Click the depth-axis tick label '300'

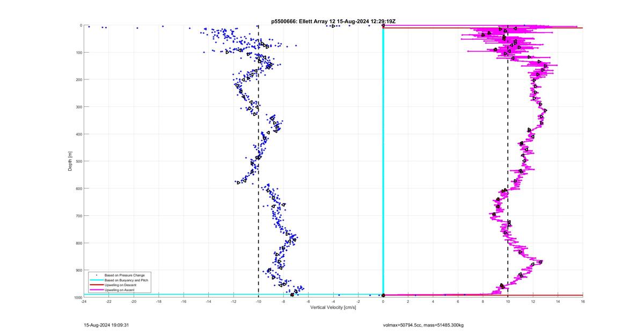(78, 107)
